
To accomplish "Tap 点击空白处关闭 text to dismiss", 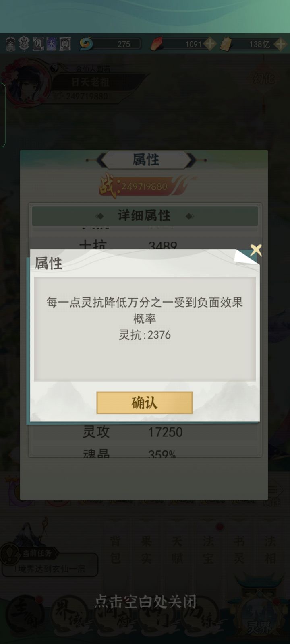I will (145, 602).
